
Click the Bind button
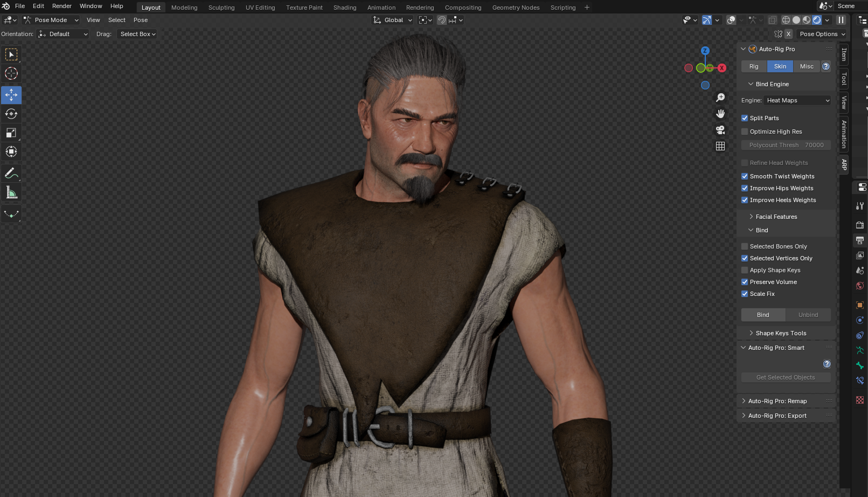[x=763, y=315]
